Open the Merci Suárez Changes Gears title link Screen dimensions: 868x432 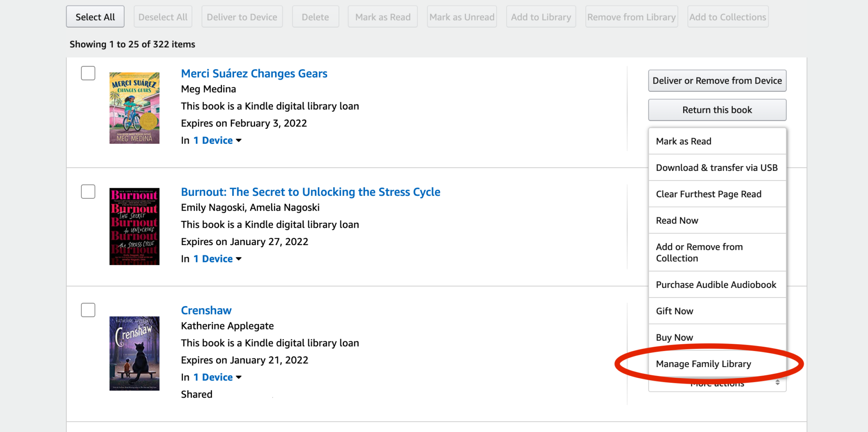[x=254, y=73]
